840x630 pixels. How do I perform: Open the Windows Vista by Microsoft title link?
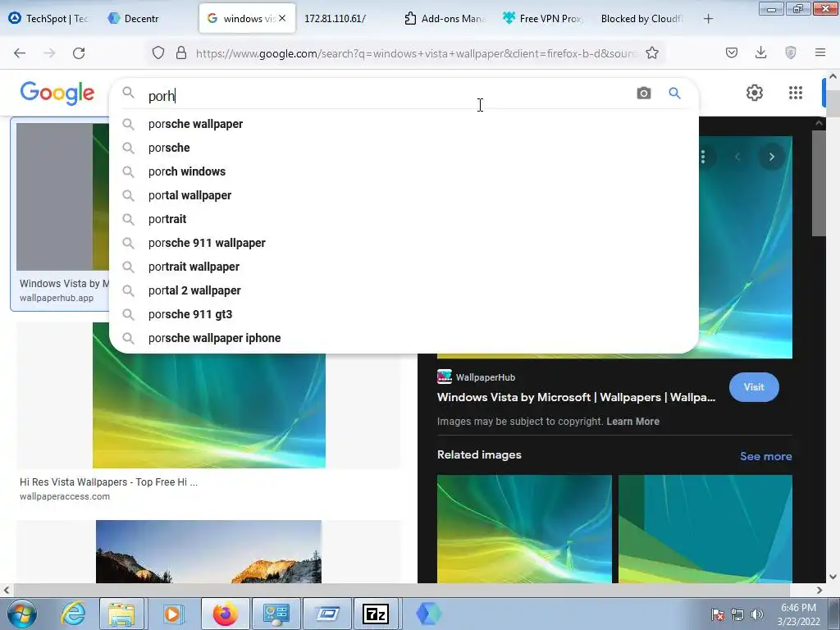tap(576, 397)
